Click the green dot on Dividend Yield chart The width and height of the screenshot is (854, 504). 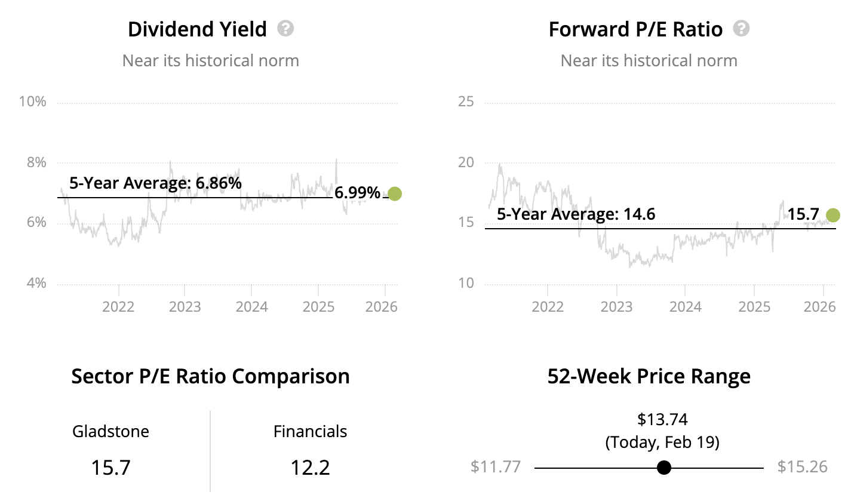click(395, 193)
